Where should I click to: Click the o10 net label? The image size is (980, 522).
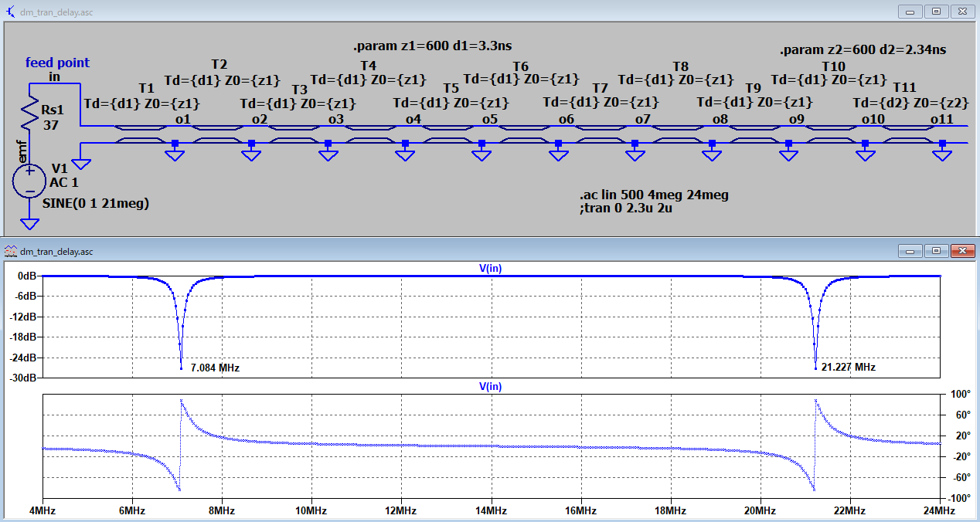(x=873, y=119)
